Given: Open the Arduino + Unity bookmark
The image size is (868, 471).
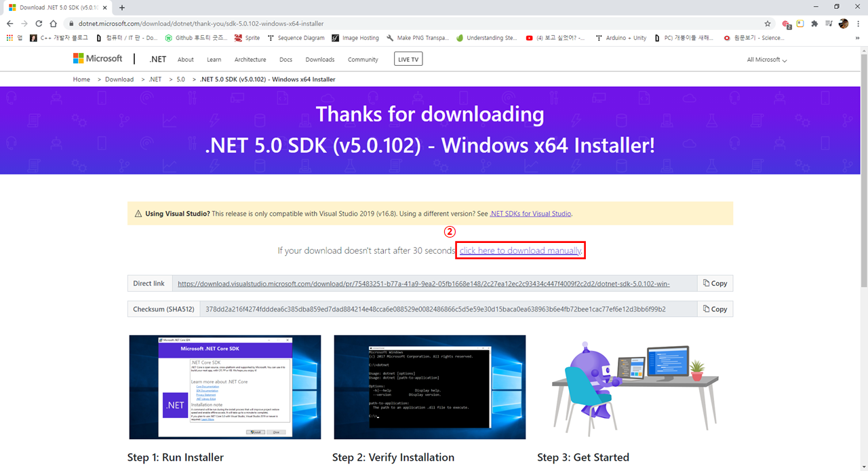Looking at the screenshot, I should (x=620, y=38).
